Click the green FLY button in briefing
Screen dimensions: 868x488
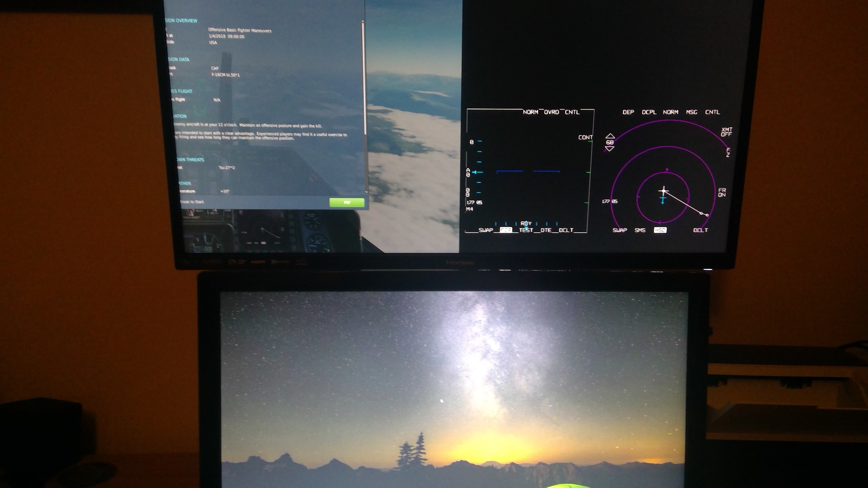pos(347,203)
